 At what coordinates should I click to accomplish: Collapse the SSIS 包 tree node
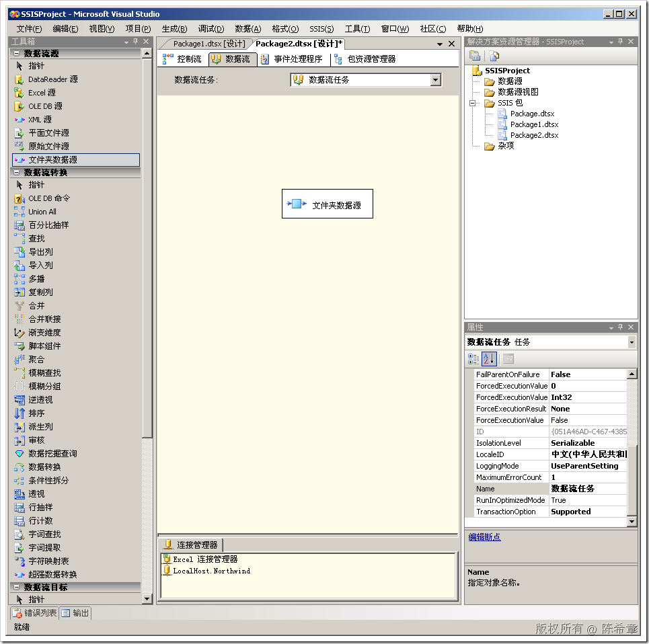(x=472, y=103)
